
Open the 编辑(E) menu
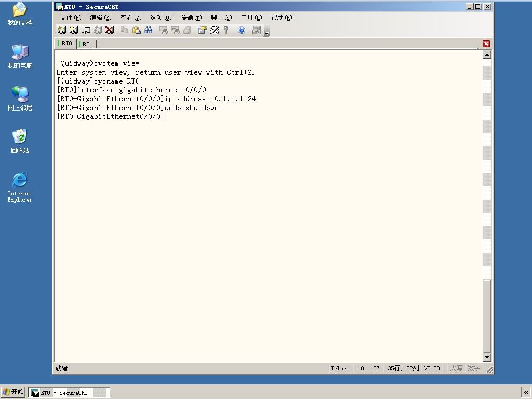click(101, 17)
